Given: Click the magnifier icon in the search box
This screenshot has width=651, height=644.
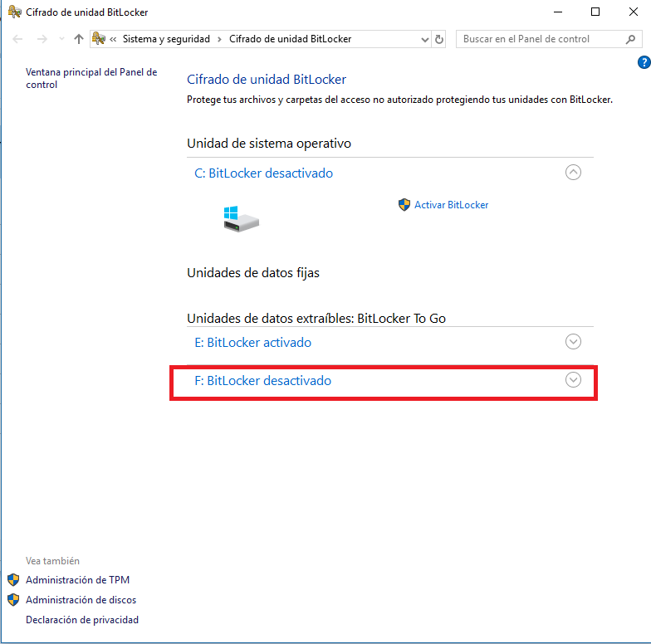Looking at the screenshot, I should (630, 39).
